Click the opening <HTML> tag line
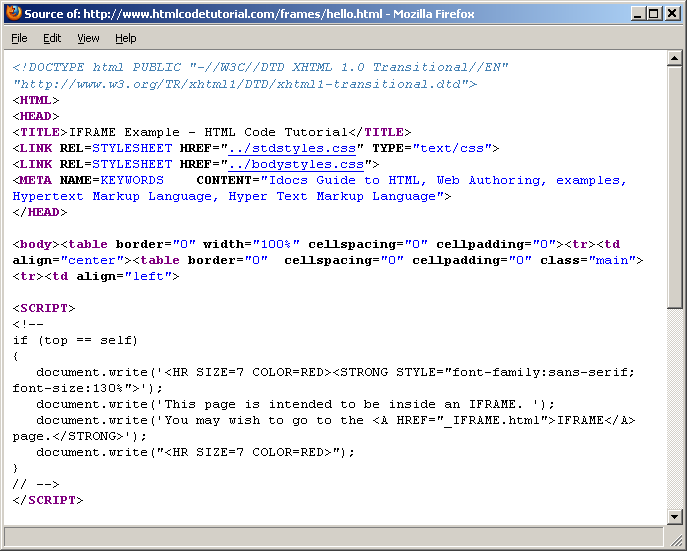The image size is (687, 551). (x=36, y=100)
